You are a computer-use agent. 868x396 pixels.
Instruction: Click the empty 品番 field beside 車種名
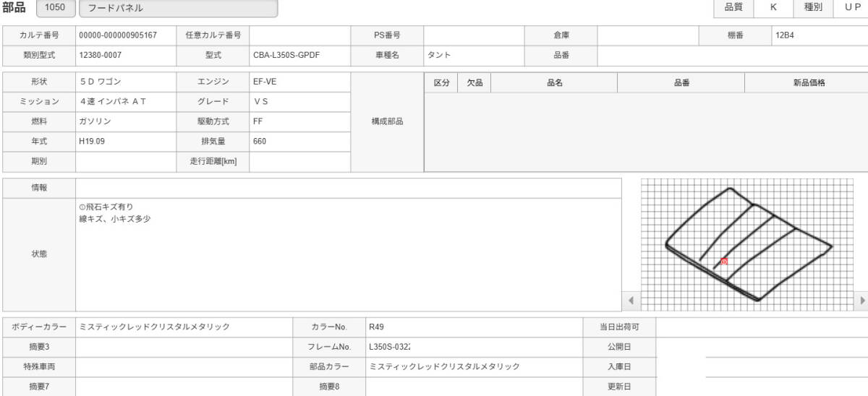[x=732, y=54]
